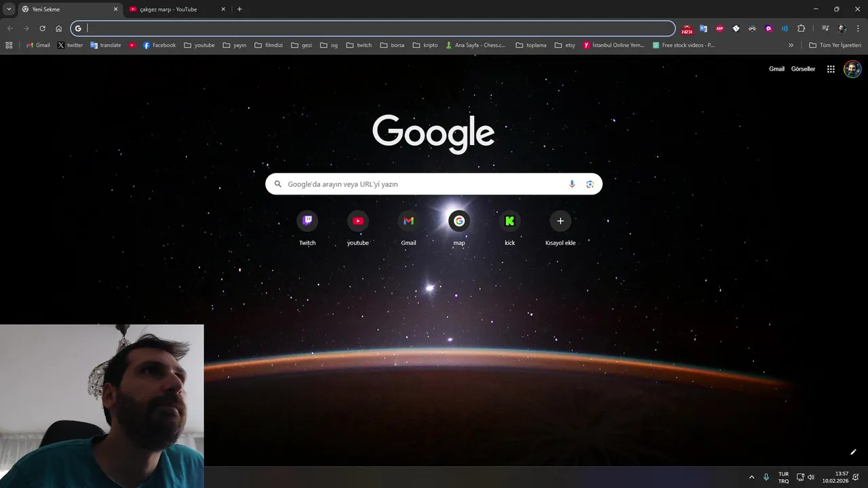This screenshot has width=868, height=488.
Task: Open the Google apps grid
Action: (x=831, y=69)
